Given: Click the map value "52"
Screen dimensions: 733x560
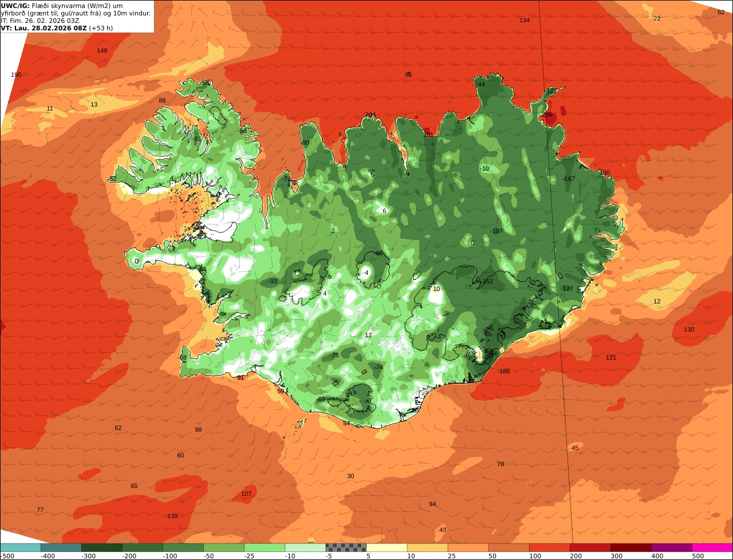Looking at the screenshot, I should pyautogui.click(x=113, y=179).
